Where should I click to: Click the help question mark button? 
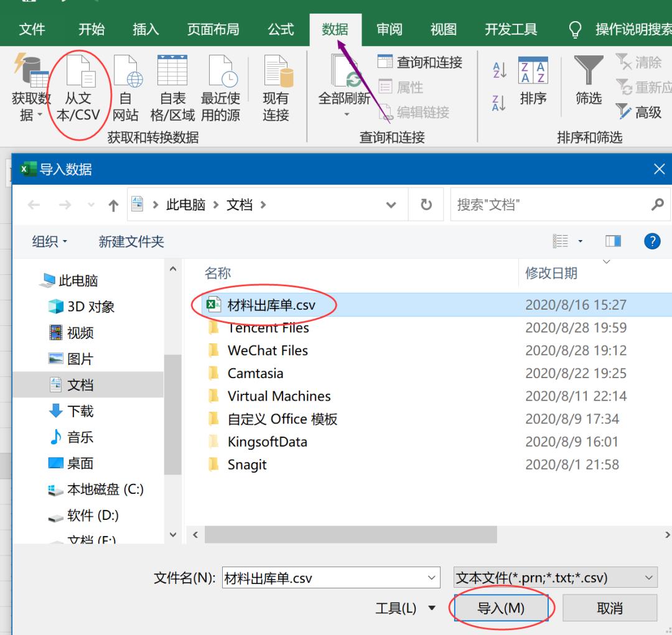pyautogui.click(x=651, y=241)
